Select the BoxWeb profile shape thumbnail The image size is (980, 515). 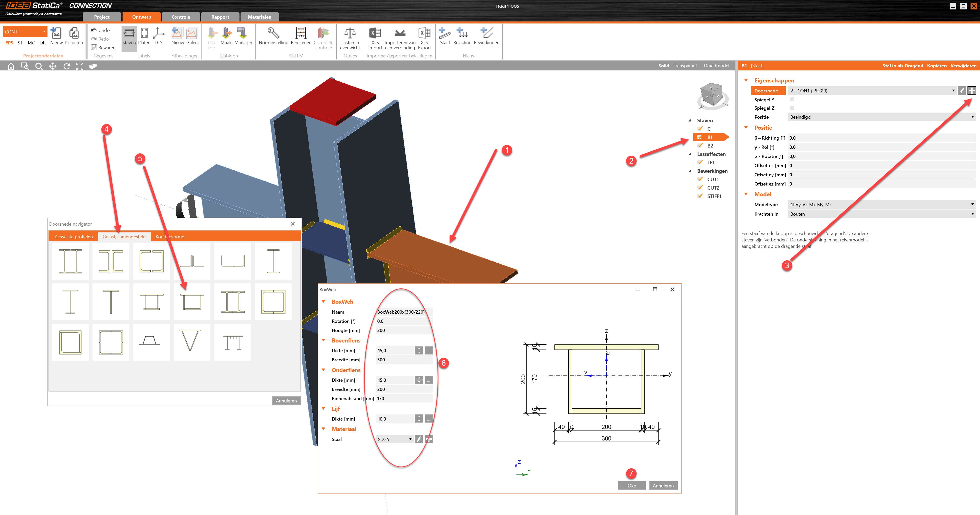[192, 302]
